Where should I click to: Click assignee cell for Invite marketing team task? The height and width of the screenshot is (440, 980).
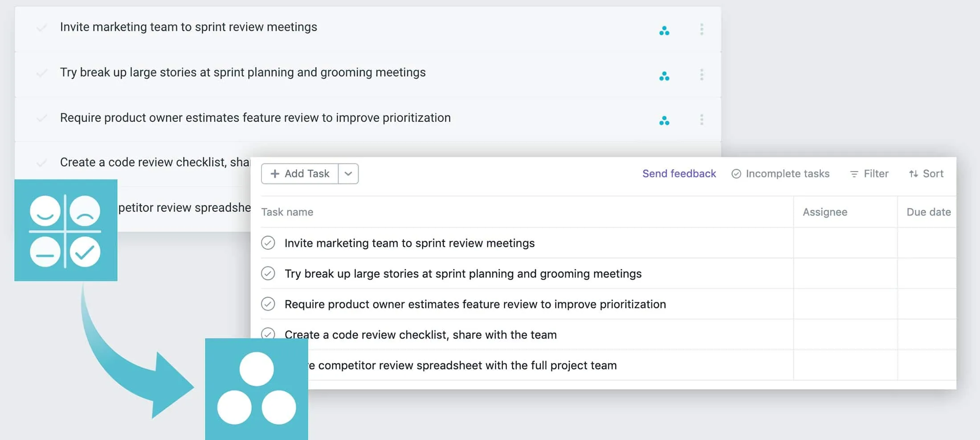click(x=845, y=243)
